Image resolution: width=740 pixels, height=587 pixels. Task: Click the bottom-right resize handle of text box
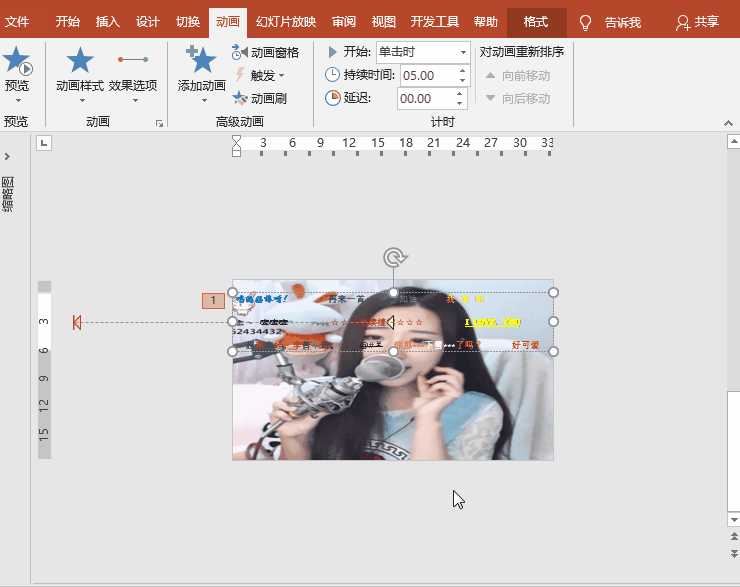pos(554,352)
